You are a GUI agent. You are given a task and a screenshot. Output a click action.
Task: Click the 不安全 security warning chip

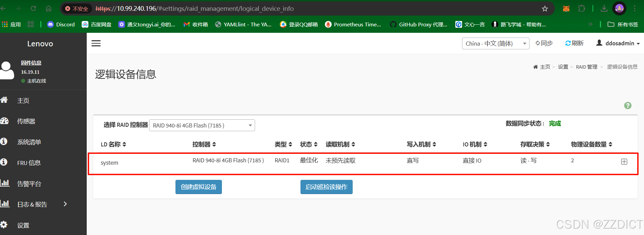[x=77, y=9]
